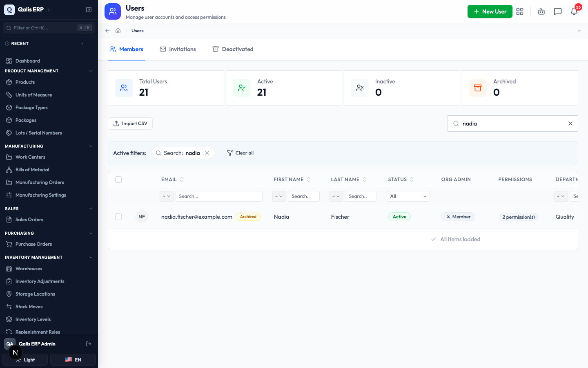Click the Qalis ERP logo icon
Screen dimensions: 588x368
[9, 9]
